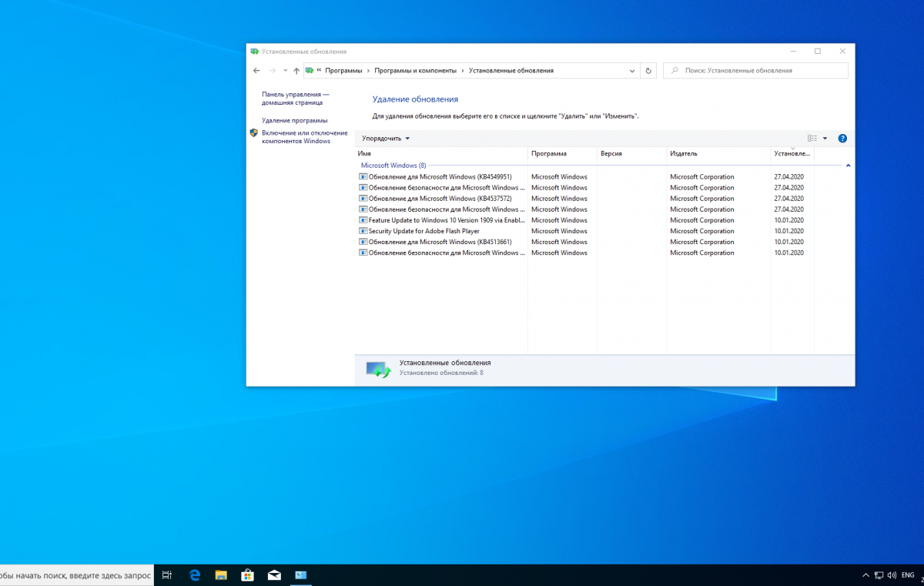
Task: Sort by the "Имя" column header
Action: pyautogui.click(x=441, y=154)
